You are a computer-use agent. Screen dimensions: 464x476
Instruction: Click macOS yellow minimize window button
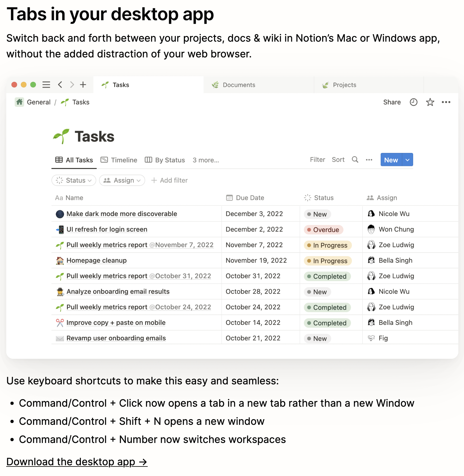click(23, 85)
